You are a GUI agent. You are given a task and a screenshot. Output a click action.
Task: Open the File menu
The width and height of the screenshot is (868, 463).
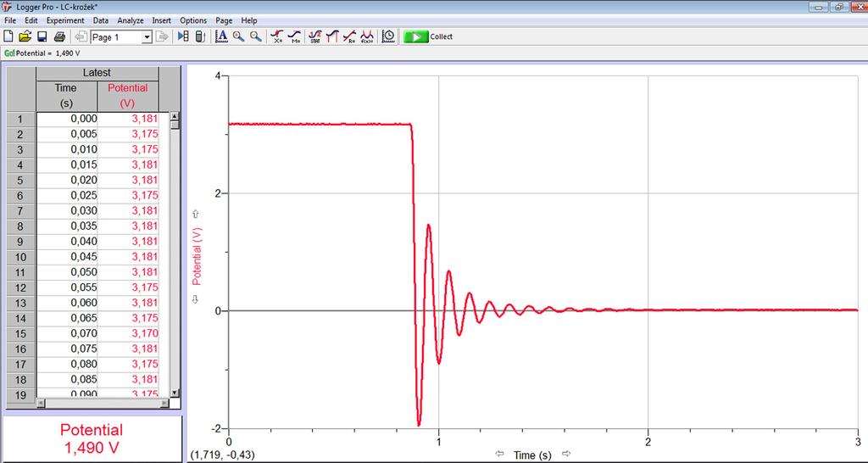(10, 20)
